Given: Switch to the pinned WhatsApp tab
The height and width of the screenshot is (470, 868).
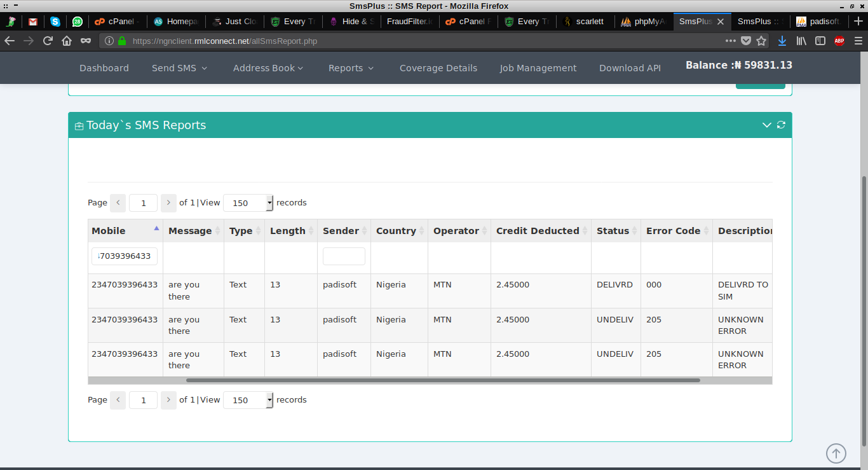Looking at the screenshot, I should tap(77, 21).
